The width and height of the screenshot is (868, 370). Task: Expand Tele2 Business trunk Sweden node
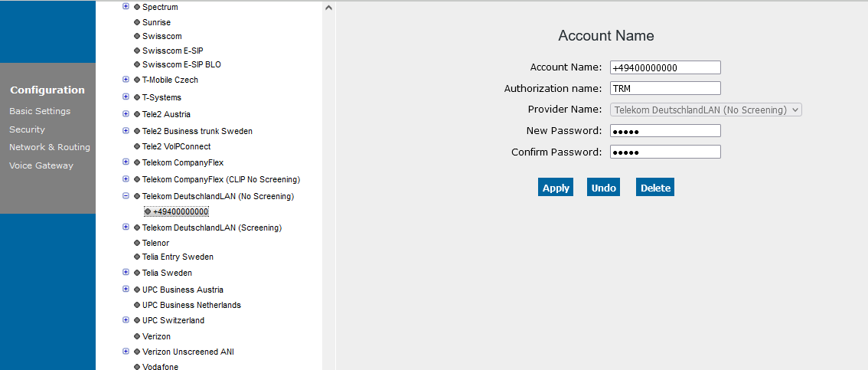[x=126, y=131]
